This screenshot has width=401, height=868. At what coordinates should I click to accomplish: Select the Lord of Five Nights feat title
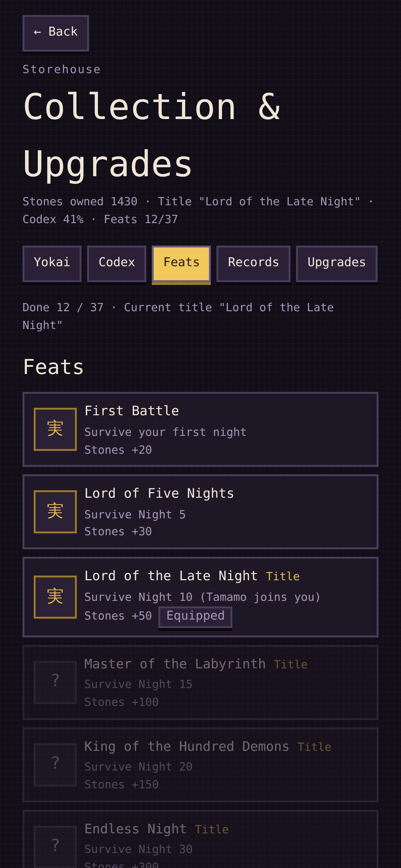point(159,493)
